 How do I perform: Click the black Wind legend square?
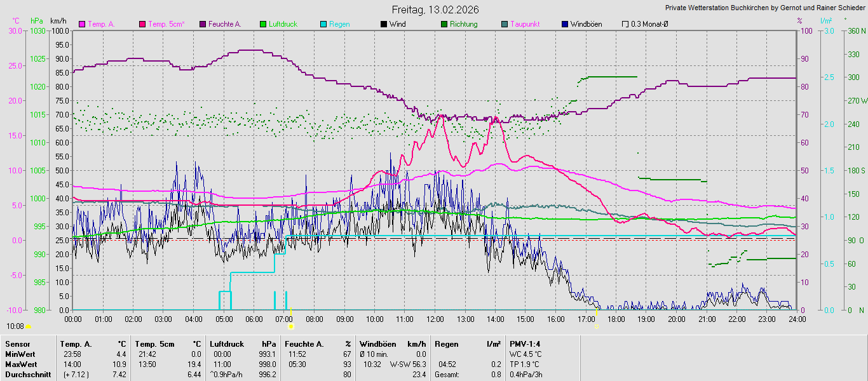pos(384,24)
